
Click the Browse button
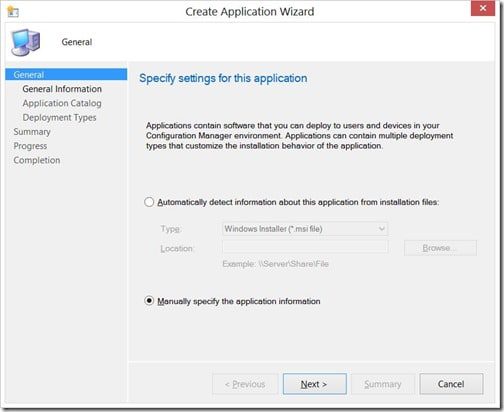click(x=440, y=248)
